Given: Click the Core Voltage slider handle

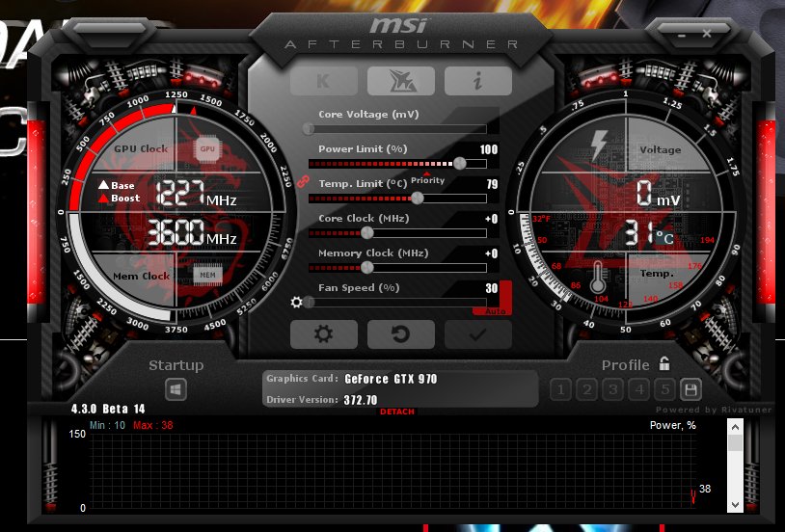Looking at the screenshot, I should [309, 129].
